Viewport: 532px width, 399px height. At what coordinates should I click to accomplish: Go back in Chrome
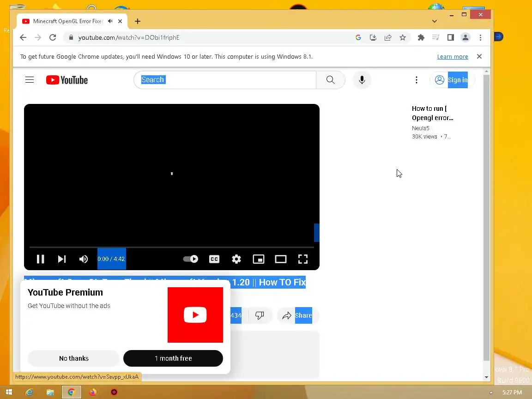click(x=23, y=37)
